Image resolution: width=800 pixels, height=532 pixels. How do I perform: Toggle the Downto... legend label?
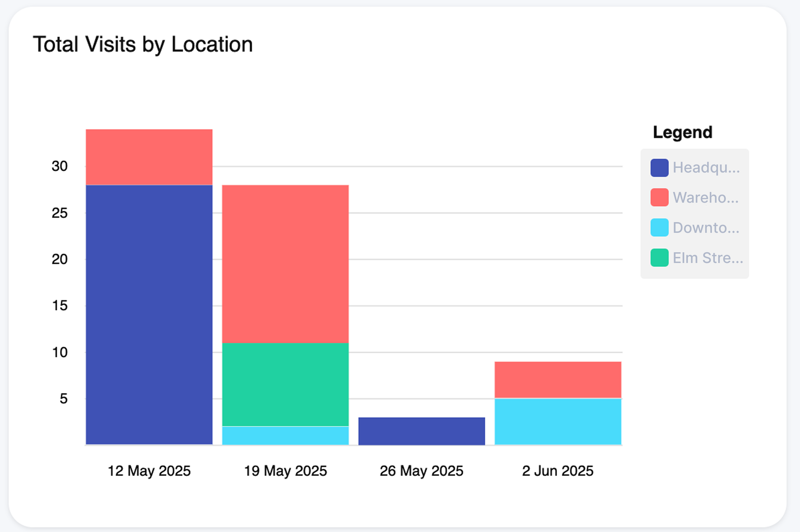(706, 228)
